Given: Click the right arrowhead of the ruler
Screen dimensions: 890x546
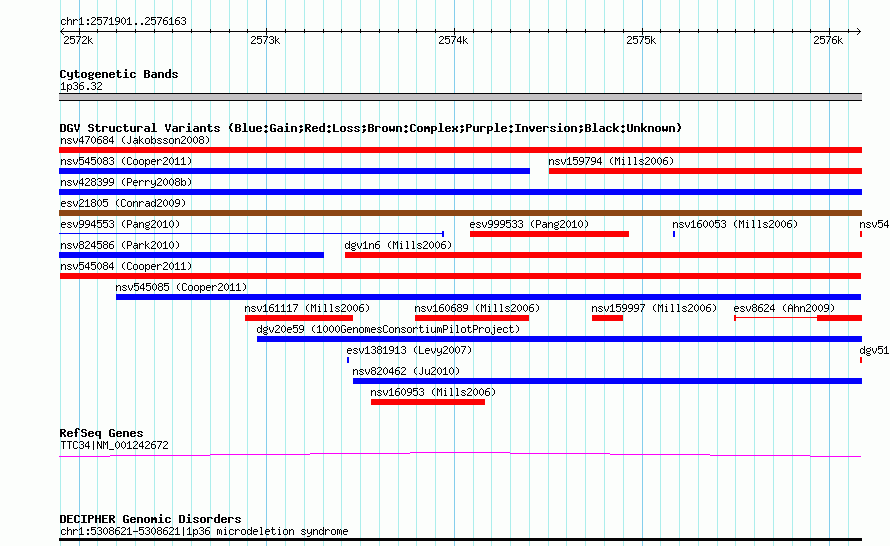Looking at the screenshot, I should coord(859,31).
